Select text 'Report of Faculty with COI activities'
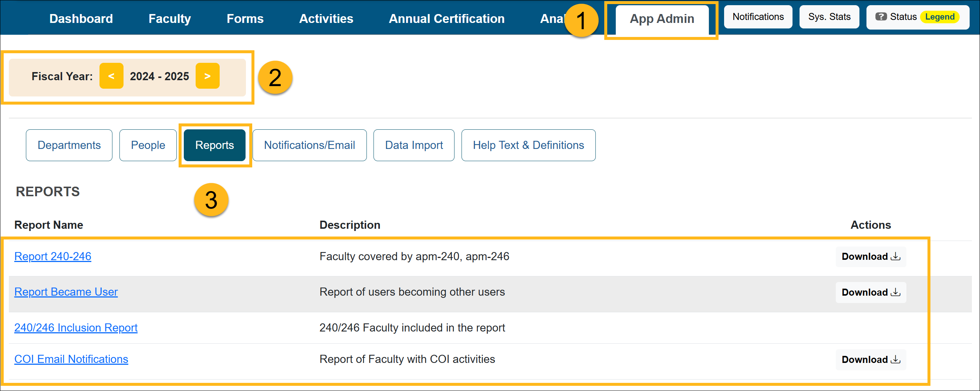This screenshot has height=391, width=980. (x=407, y=359)
